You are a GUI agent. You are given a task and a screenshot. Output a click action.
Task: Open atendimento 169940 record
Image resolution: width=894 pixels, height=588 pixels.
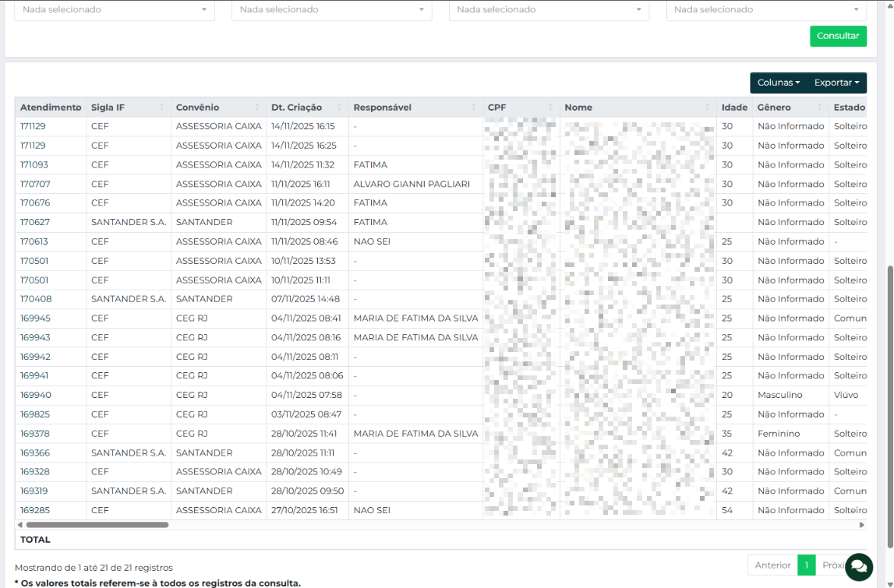(34, 395)
